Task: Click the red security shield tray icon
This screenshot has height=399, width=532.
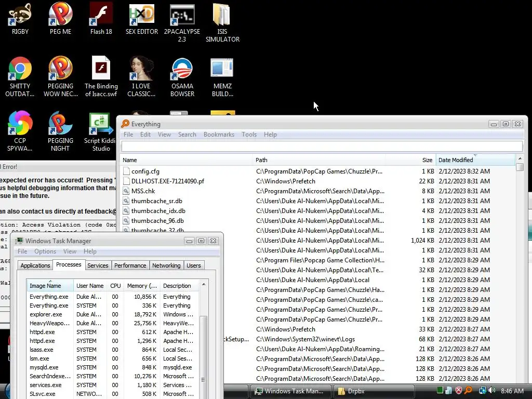Action: pyautogui.click(x=458, y=391)
